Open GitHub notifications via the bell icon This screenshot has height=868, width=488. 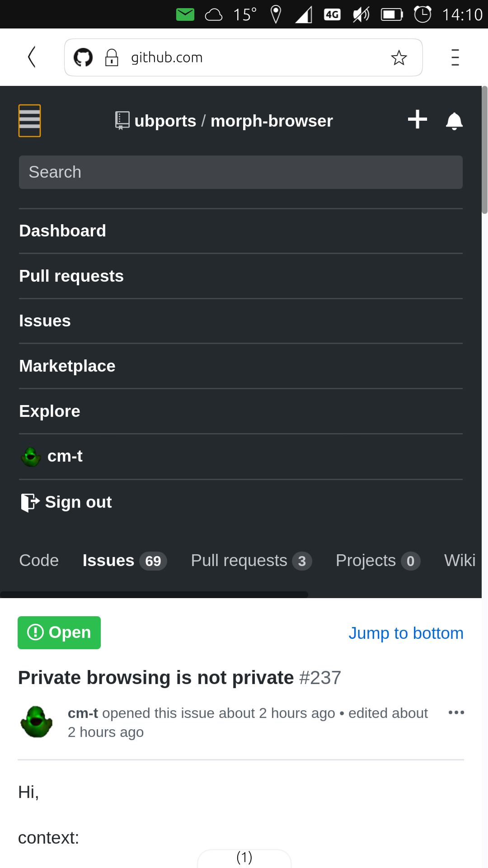[454, 120]
